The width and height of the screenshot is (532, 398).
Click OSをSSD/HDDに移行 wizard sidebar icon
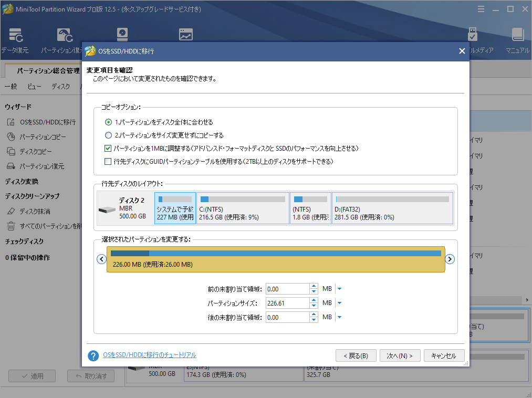coord(11,122)
